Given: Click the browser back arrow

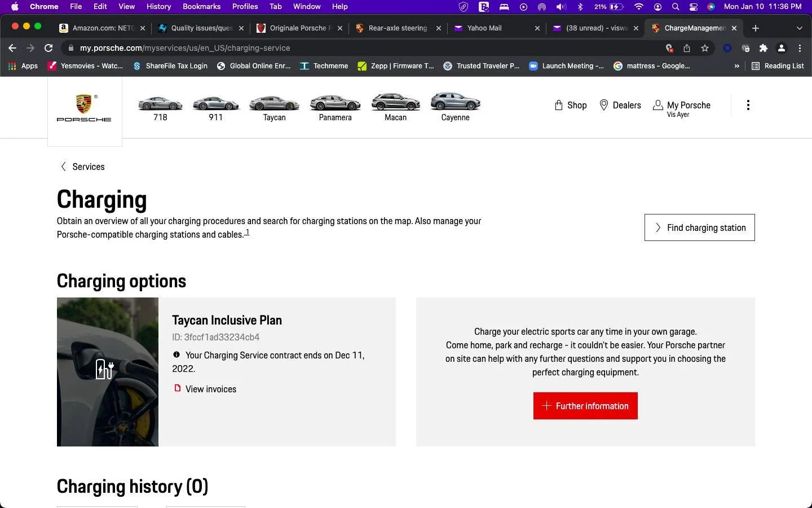Looking at the screenshot, I should (12, 48).
